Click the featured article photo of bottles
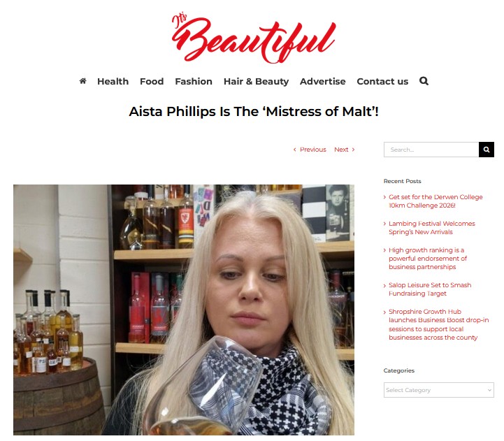This screenshot has height=441, width=504. 184,310
